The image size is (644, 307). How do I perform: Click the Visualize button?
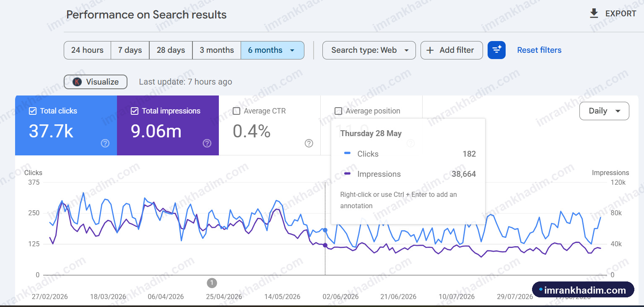pyautogui.click(x=96, y=82)
